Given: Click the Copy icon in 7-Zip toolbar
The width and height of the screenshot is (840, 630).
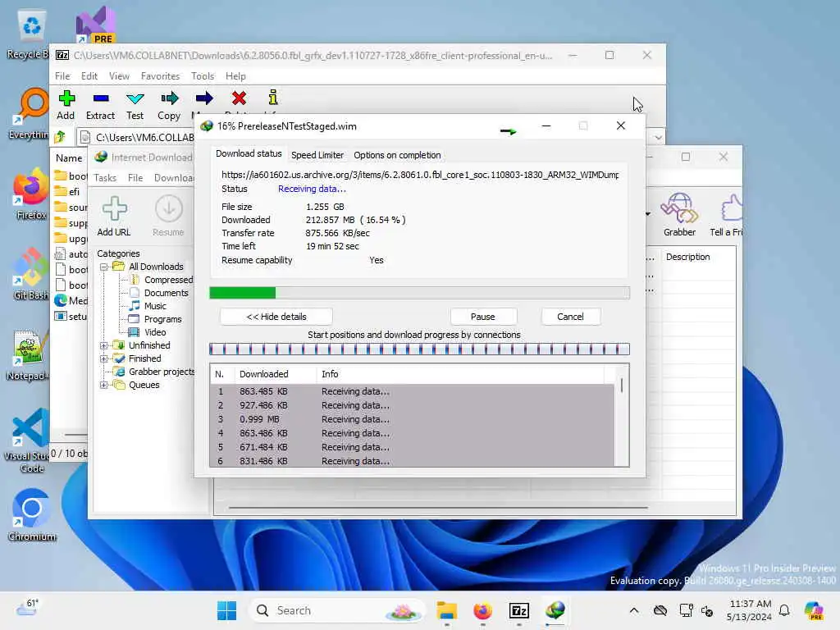Looking at the screenshot, I should pyautogui.click(x=169, y=98).
